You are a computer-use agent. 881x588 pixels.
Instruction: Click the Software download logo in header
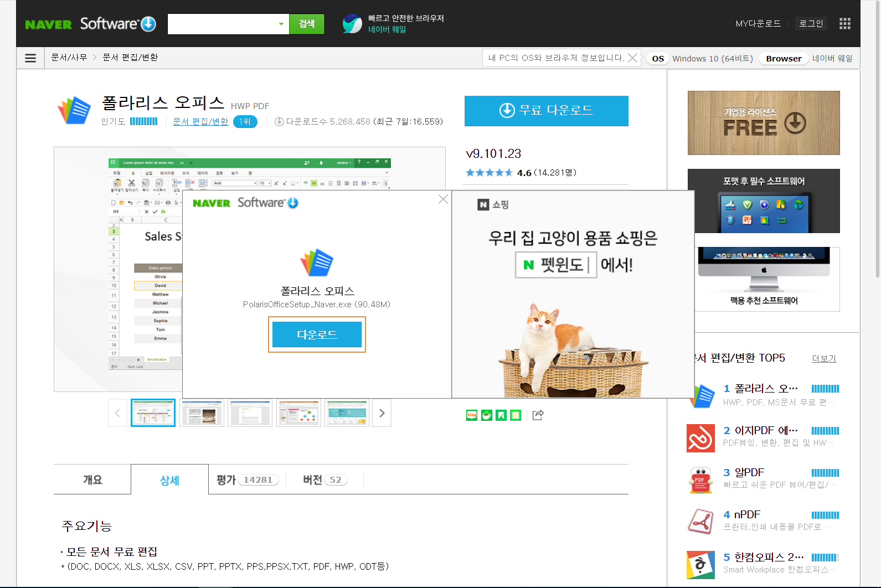[x=118, y=24]
